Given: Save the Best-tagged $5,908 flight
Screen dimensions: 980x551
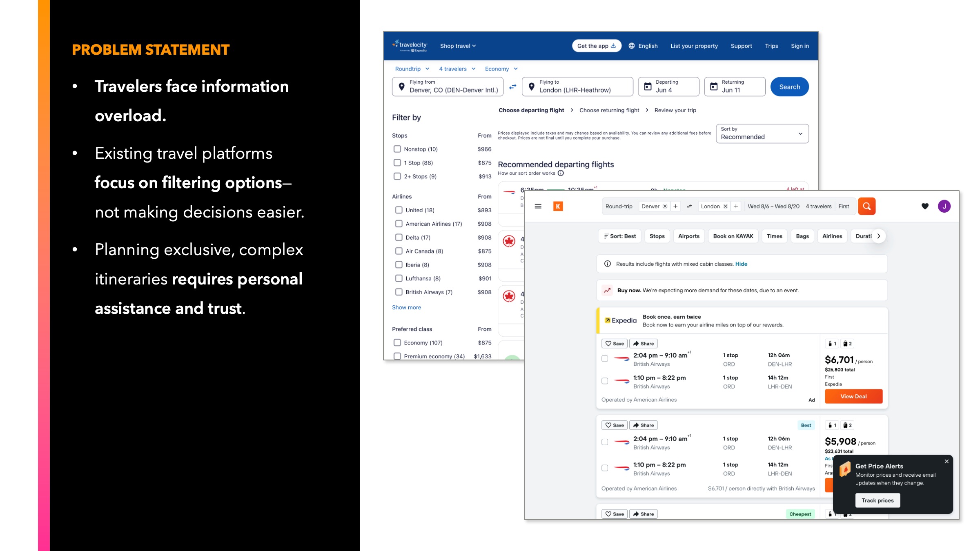Looking at the screenshot, I should [614, 425].
